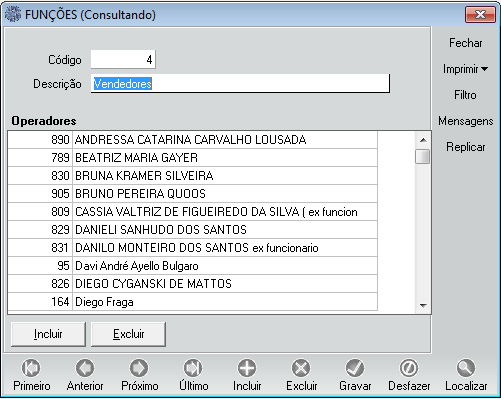Image resolution: width=501 pixels, height=399 pixels.
Task: Click the scrollbar up arrow in Operadores list
Action: coord(423,140)
